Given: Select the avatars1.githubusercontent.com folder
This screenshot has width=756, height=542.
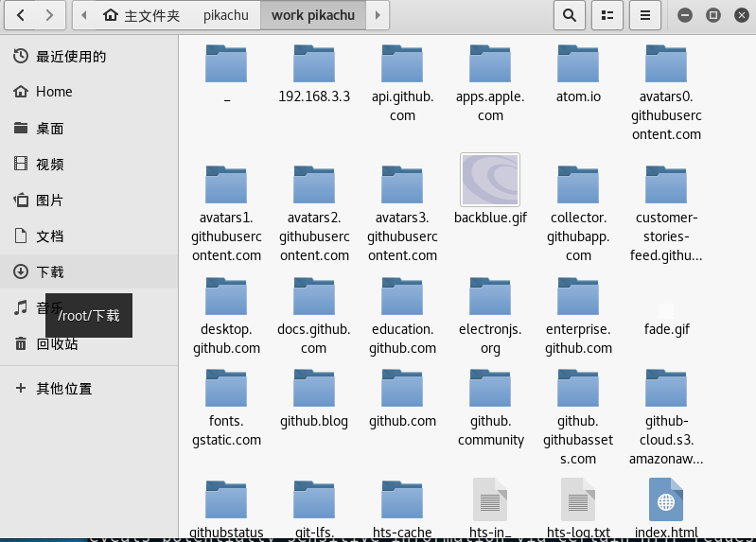Looking at the screenshot, I should click(226, 213).
